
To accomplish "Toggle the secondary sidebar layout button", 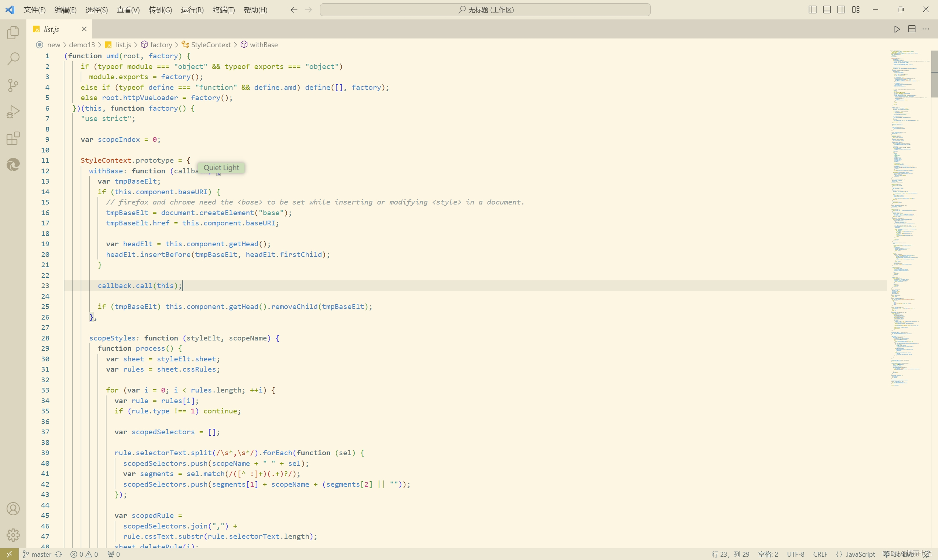I will tap(841, 10).
